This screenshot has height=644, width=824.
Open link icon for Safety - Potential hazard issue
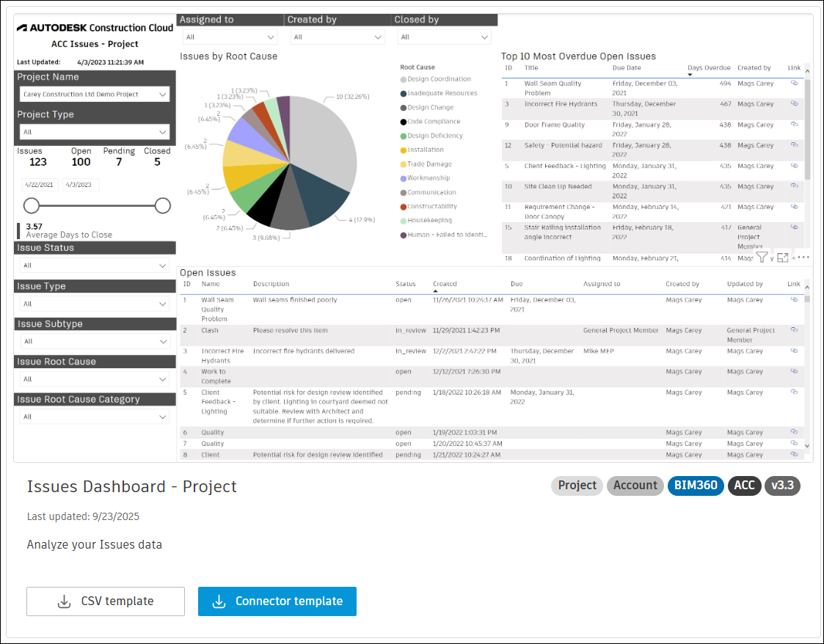point(794,145)
